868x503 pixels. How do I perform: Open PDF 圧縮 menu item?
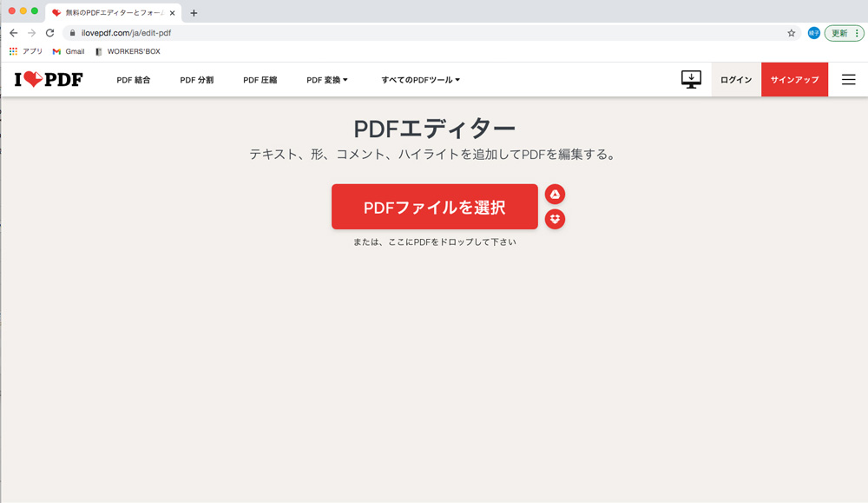point(260,80)
